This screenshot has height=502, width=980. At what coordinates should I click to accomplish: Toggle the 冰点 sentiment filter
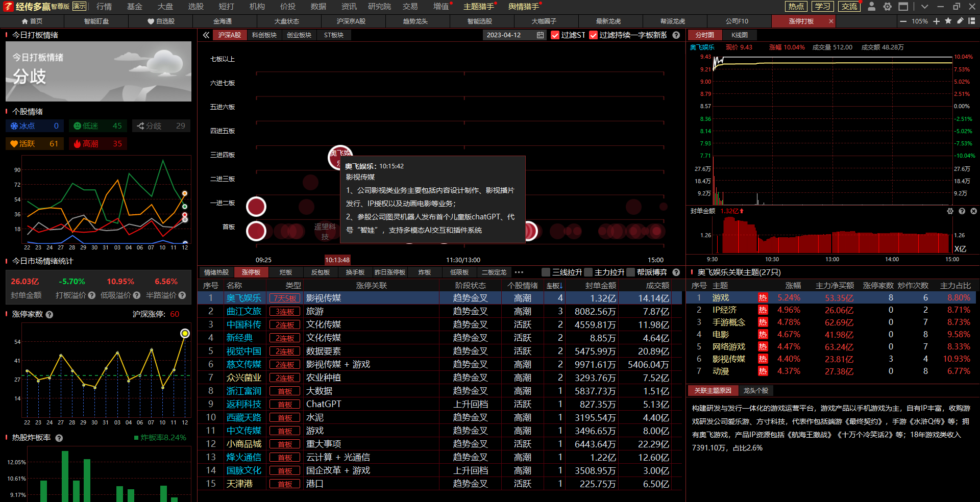35,125
